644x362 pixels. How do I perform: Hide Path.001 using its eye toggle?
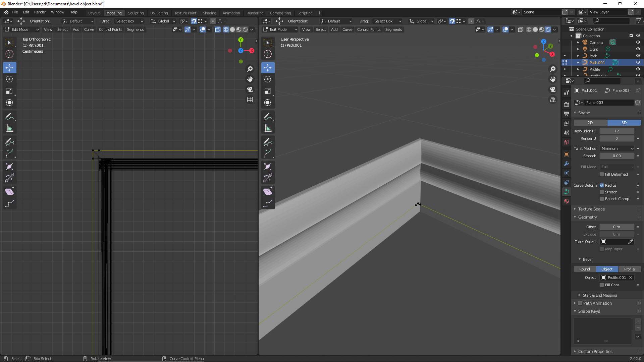pos(638,62)
